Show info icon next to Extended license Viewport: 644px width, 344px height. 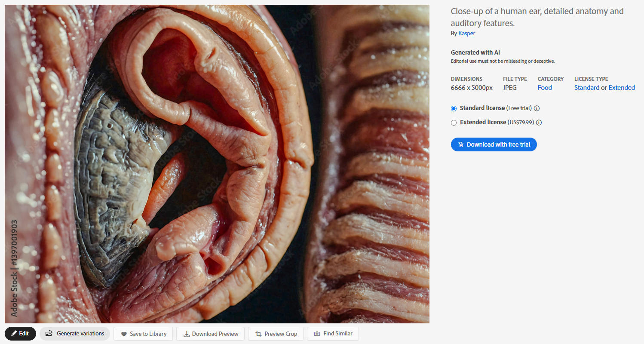[539, 123]
